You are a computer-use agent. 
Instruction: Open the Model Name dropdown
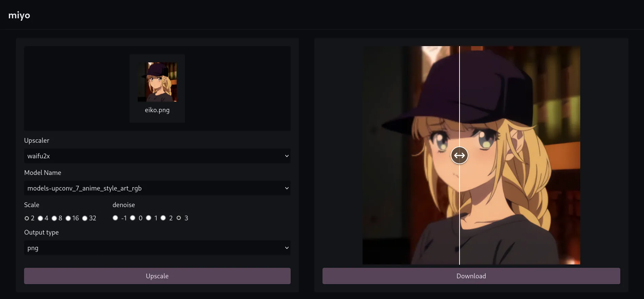157,188
